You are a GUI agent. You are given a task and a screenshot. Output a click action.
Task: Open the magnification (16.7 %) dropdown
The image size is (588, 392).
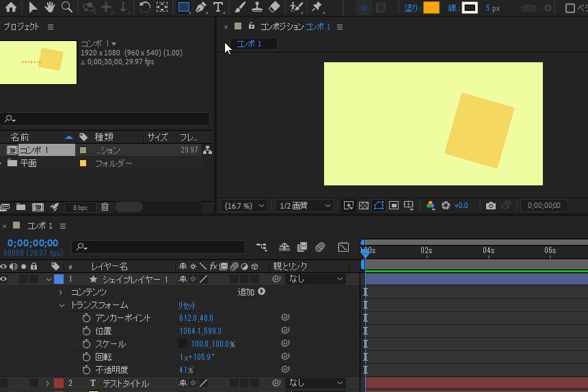[245, 205]
